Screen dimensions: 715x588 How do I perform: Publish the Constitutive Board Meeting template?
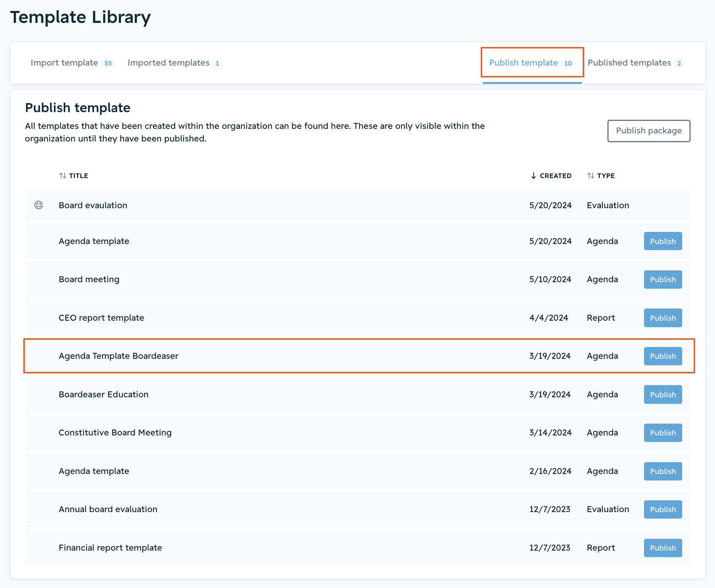pos(663,433)
